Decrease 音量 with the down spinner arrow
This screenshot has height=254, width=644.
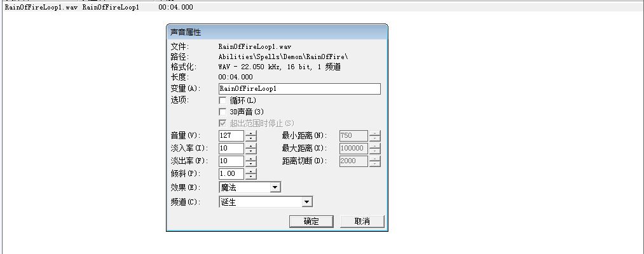[x=251, y=138]
